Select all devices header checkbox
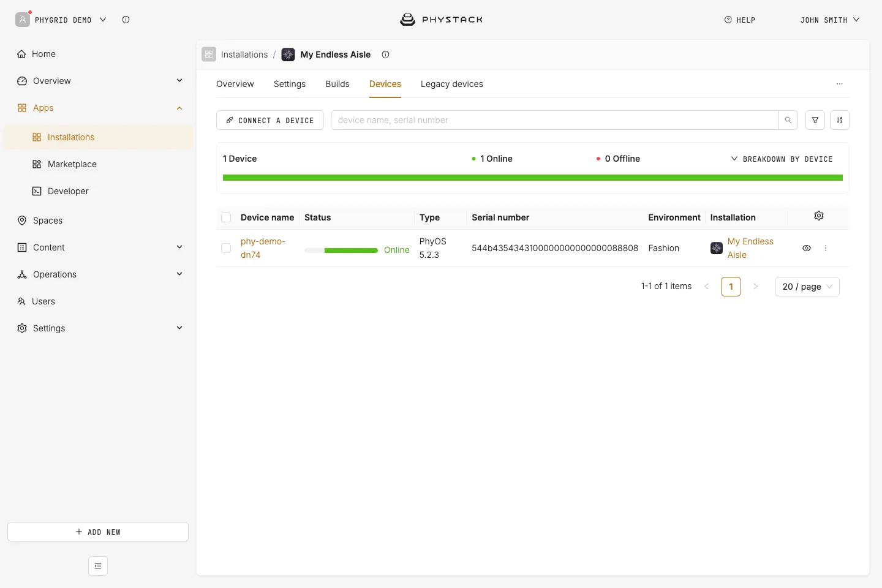 tap(226, 217)
